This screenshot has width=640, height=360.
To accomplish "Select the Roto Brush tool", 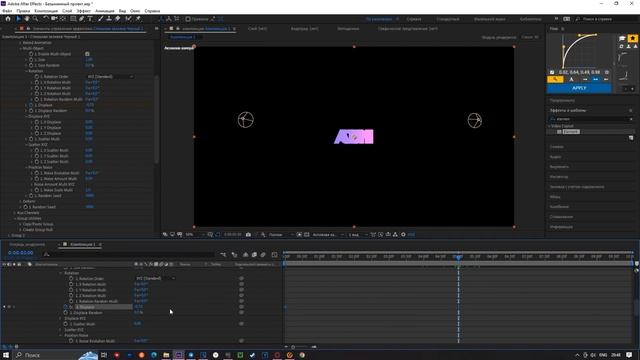I will pyautogui.click(x=128, y=19).
